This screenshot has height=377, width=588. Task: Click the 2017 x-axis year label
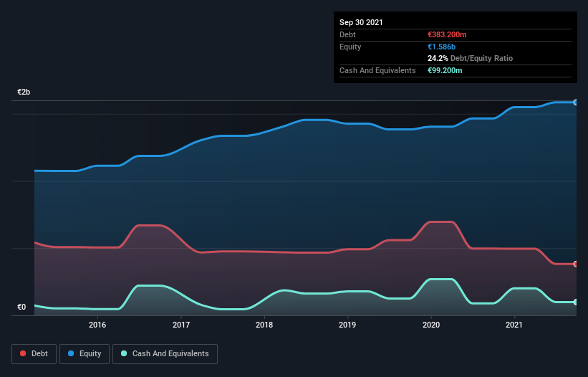pyautogui.click(x=181, y=325)
